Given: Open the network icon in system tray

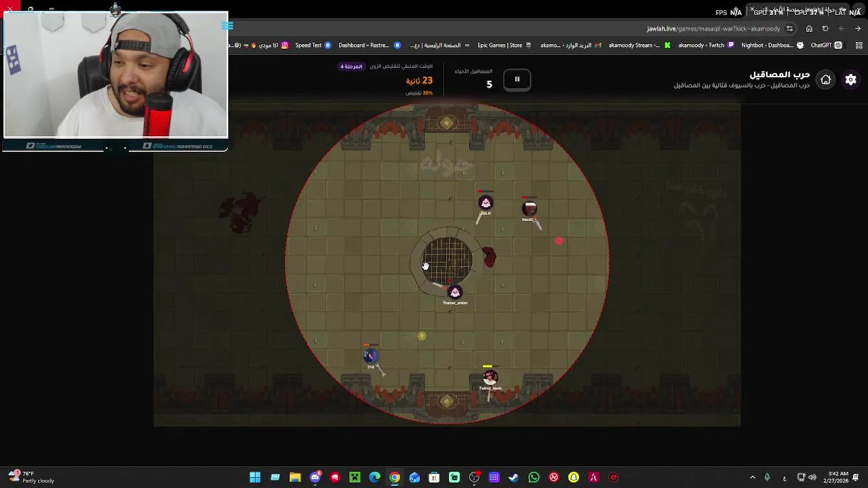Looking at the screenshot, I should 801,477.
